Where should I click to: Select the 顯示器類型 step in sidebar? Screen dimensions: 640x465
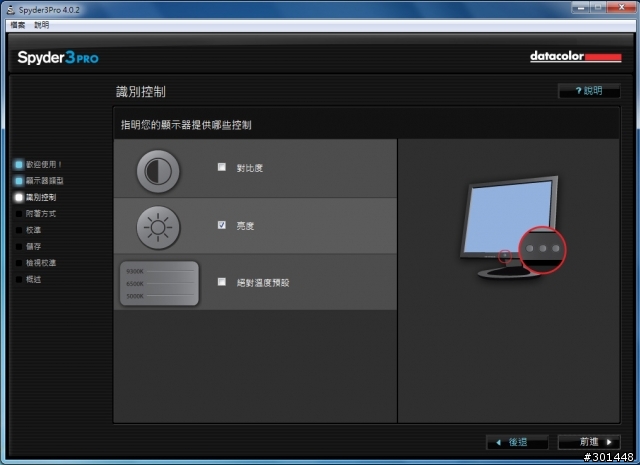[39, 181]
